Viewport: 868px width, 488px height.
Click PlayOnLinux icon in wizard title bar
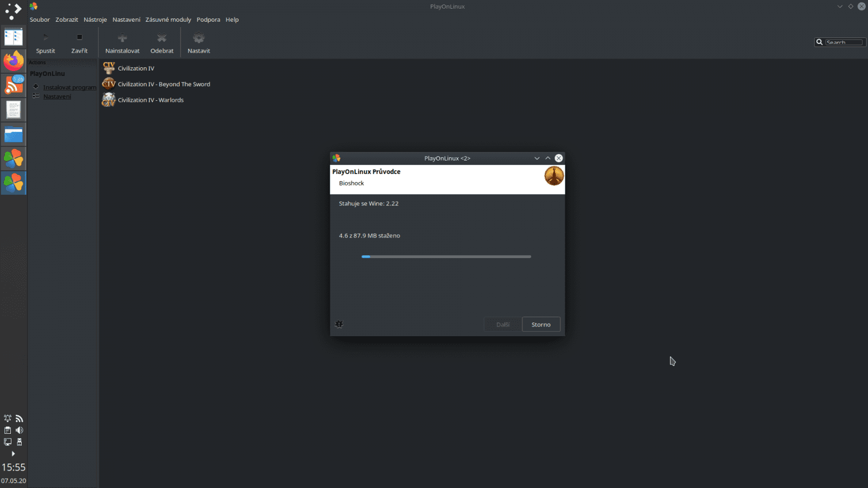point(336,158)
